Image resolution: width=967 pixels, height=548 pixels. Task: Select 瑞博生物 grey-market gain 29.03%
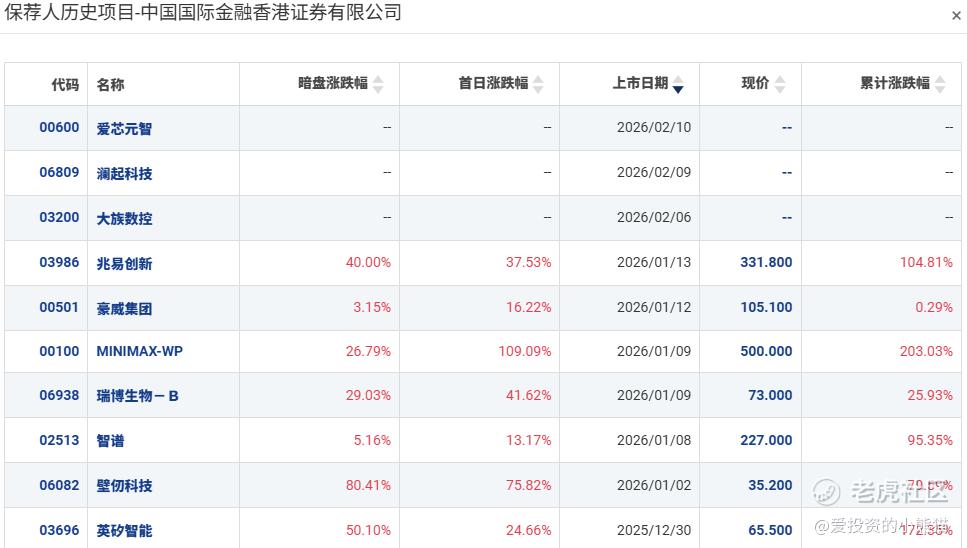coord(368,396)
